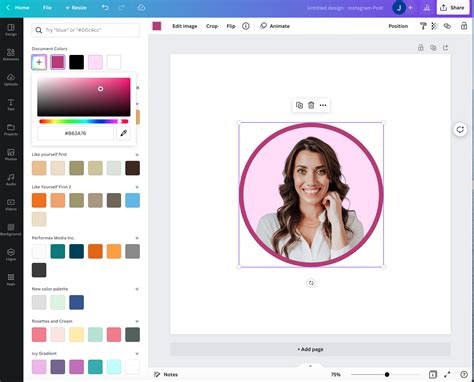Go back to Home
Viewport: 474px width, 382px height.
pyautogui.click(x=18, y=8)
